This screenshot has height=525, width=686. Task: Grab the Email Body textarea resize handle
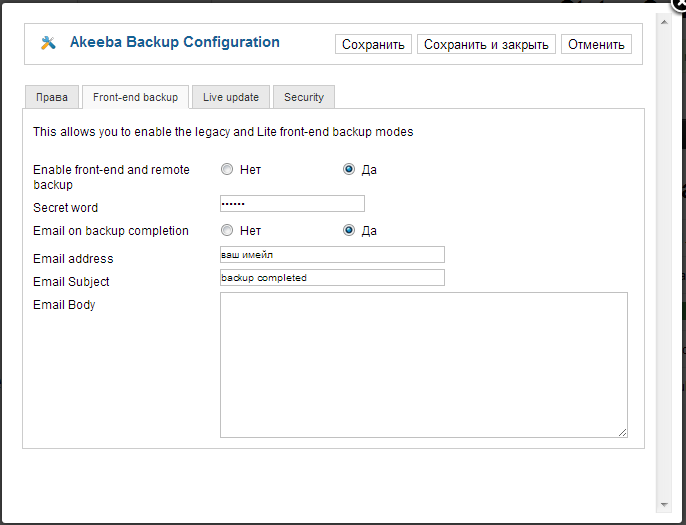[623, 433]
